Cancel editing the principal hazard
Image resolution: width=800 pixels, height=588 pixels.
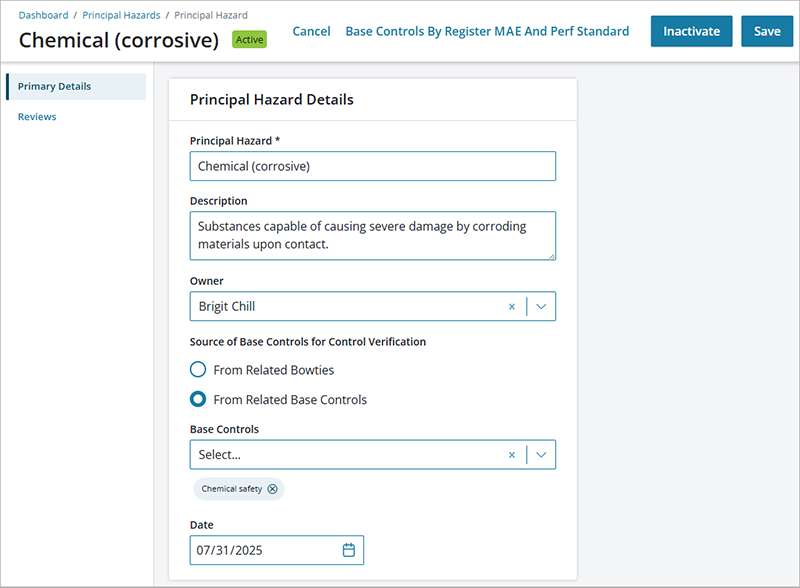pyautogui.click(x=311, y=31)
